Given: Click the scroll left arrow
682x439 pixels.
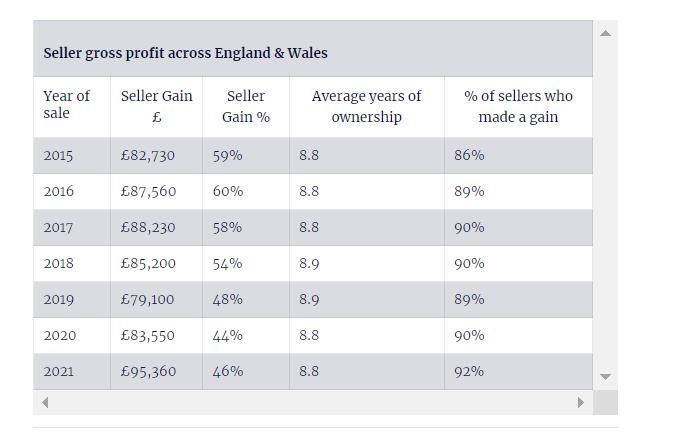Looking at the screenshot, I should 45,402.
